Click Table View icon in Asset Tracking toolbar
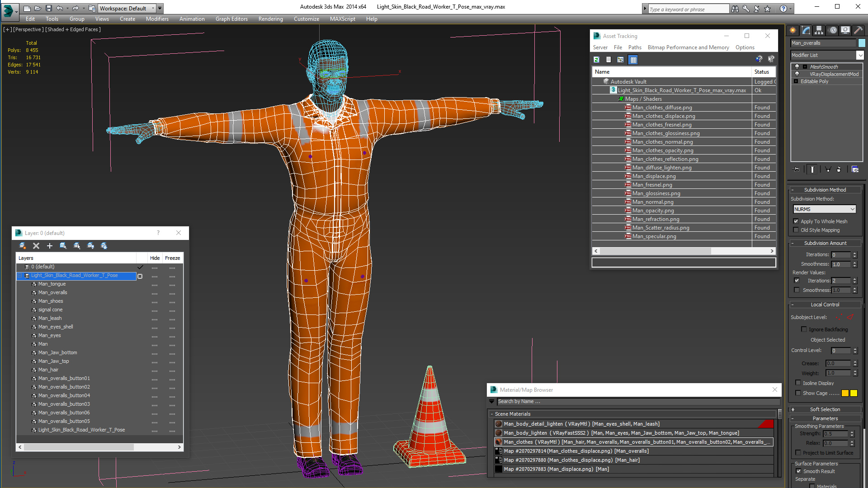868x488 pixels. (x=633, y=60)
